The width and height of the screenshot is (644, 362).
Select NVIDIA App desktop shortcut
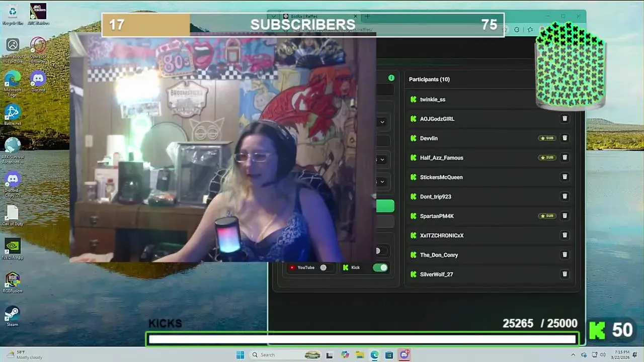[x=13, y=249]
